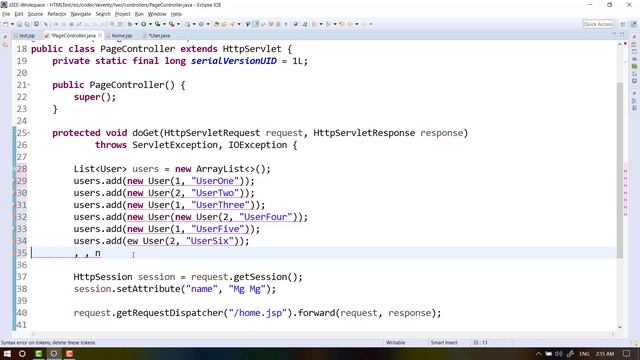Open the Search menu
This screenshot has height=360, width=640.
tap(103, 14)
